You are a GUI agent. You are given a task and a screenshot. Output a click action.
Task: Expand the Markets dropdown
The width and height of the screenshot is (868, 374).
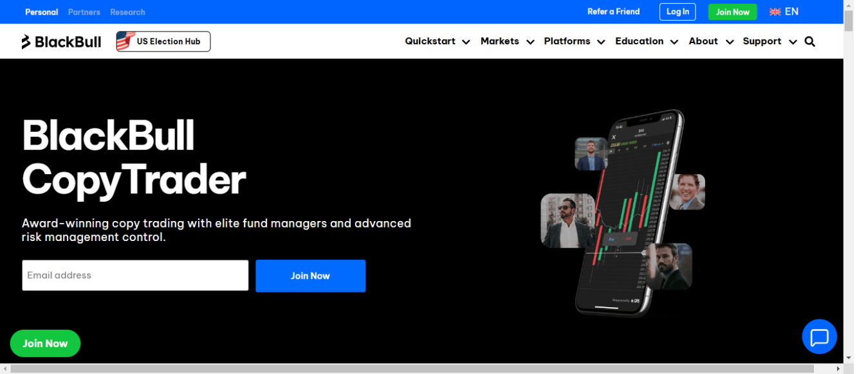click(x=500, y=41)
